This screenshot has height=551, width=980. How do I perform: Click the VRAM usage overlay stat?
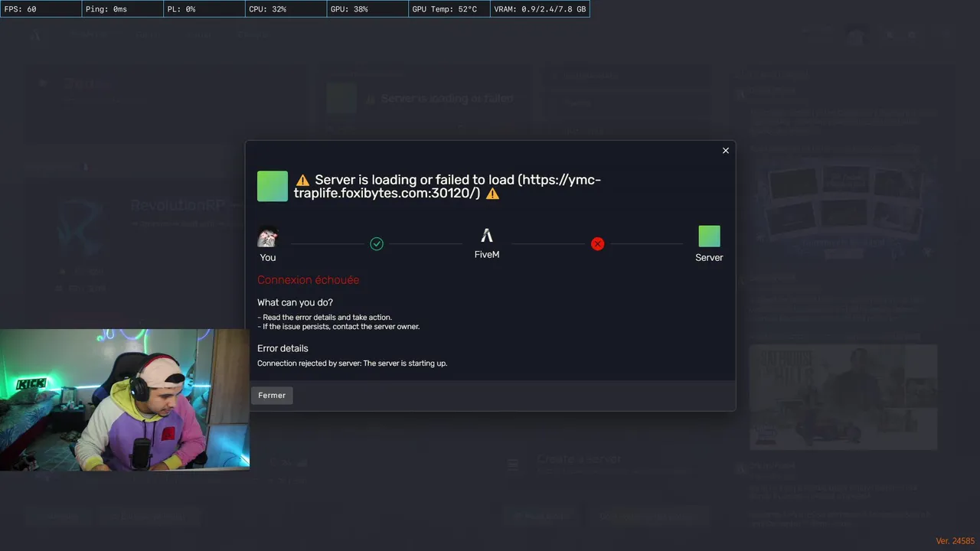[x=540, y=9]
